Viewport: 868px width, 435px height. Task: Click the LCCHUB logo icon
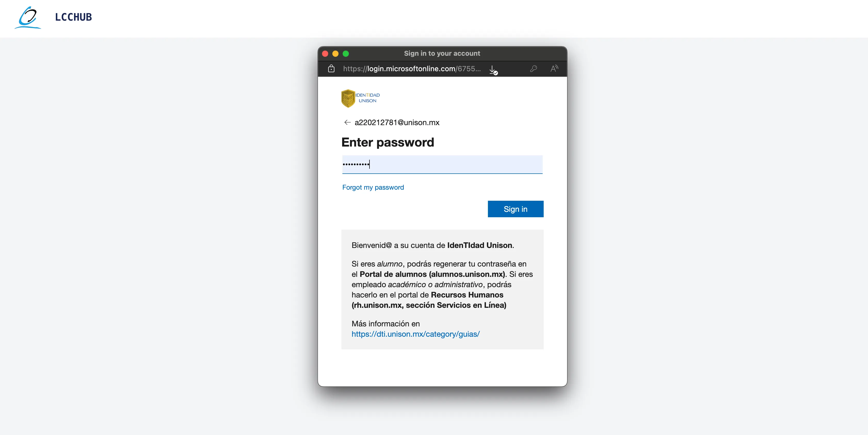click(x=28, y=18)
